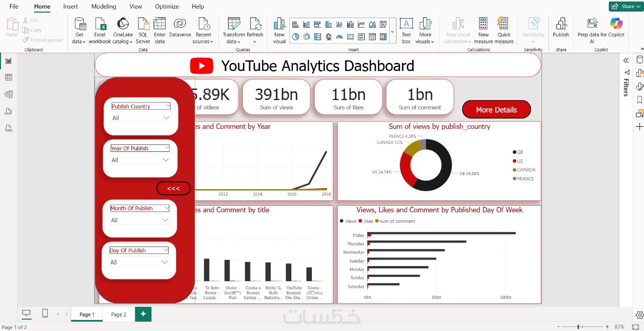Open the Data pane icon
Image resolution: width=644 pixels, height=331 pixels.
(639, 60)
